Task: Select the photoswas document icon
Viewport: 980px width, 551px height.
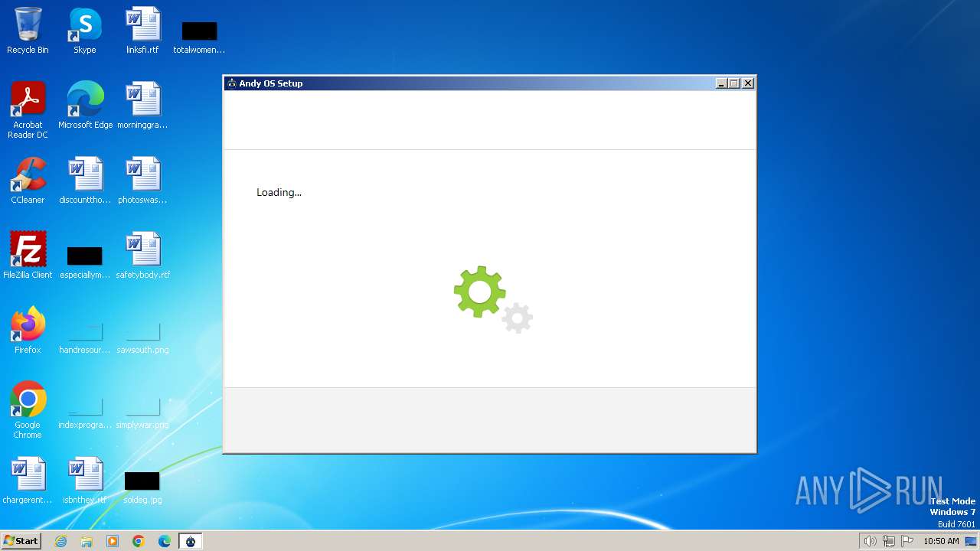Action: (x=142, y=180)
